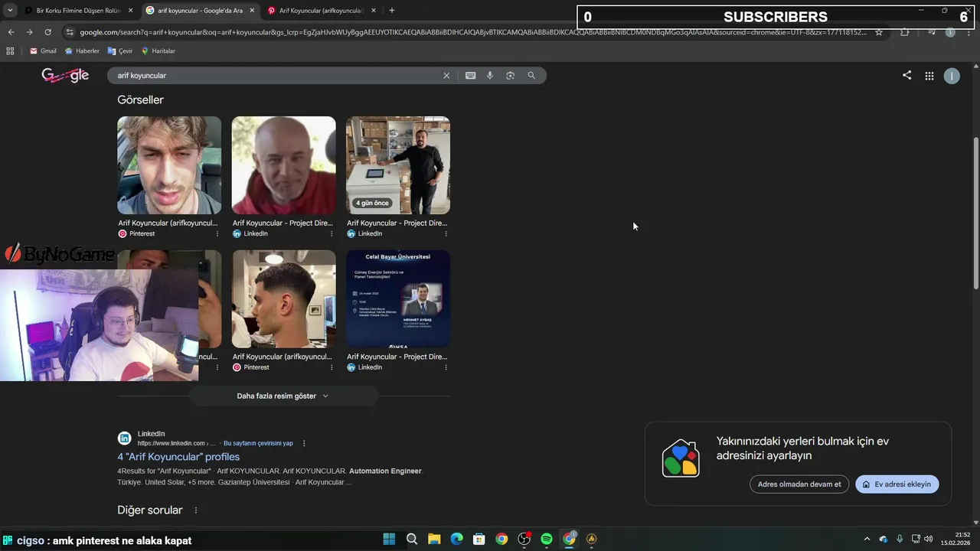Open the haircut side-profile image thumbnail
The height and width of the screenshot is (551, 980).
pos(283,299)
